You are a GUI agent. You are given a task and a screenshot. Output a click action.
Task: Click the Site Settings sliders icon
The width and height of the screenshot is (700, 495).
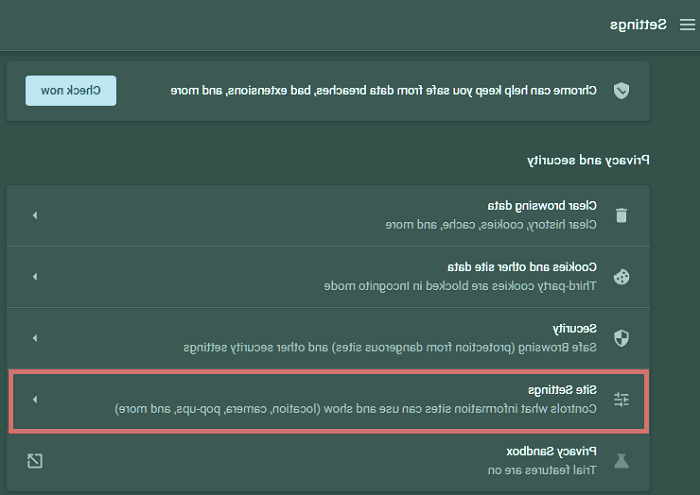tap(621, 399)
